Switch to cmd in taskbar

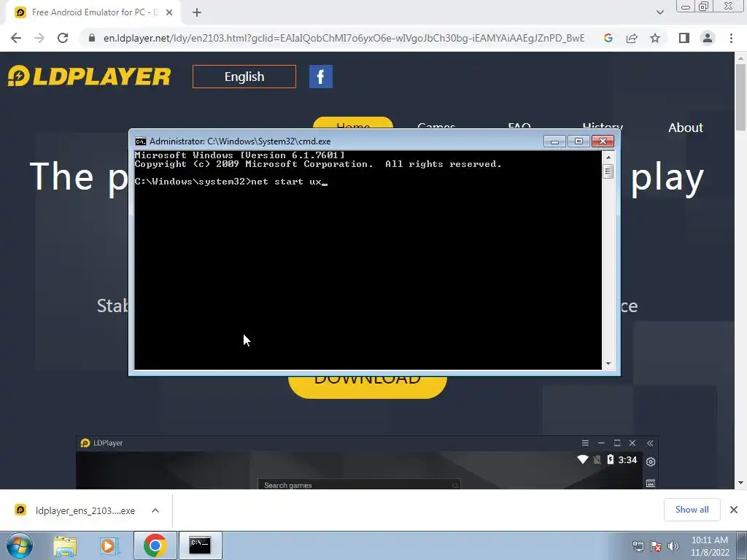(200, 545)
